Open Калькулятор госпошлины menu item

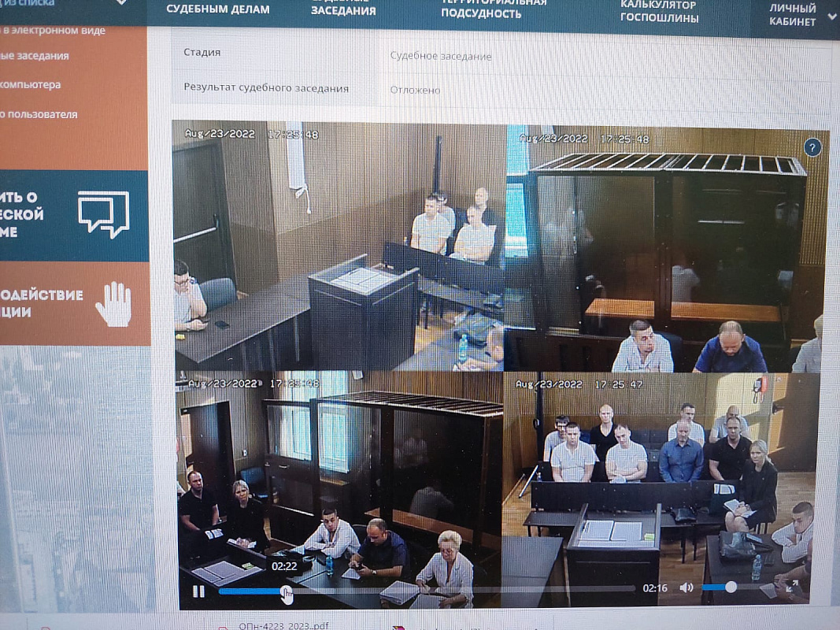click(660, 11)
